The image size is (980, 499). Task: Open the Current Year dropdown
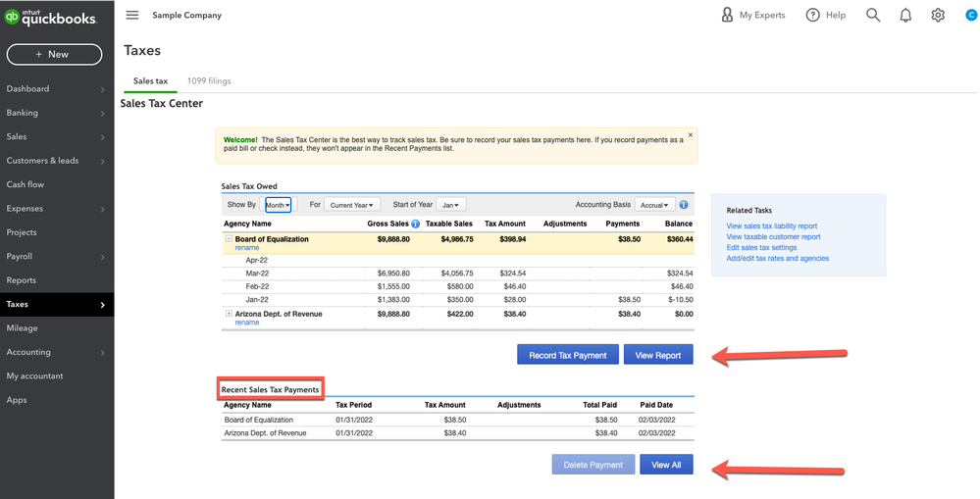coord(352,205)
